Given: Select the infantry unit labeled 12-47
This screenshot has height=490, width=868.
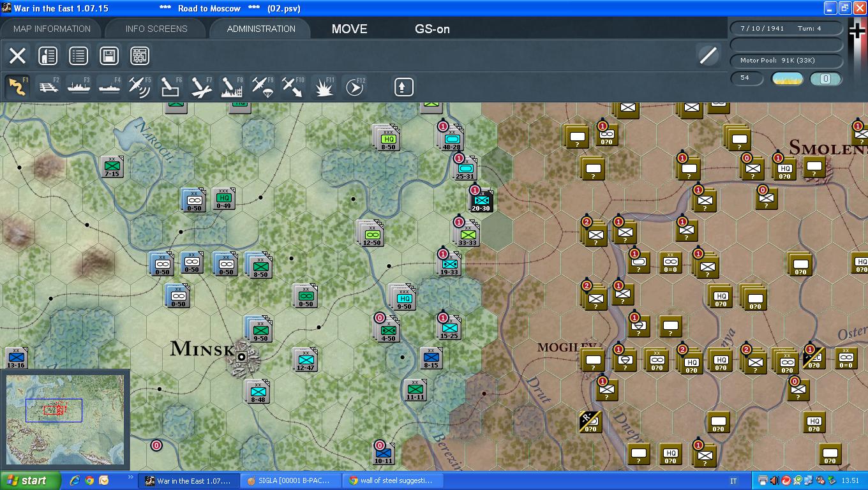Looking at the screenshot, I should 306,359.
